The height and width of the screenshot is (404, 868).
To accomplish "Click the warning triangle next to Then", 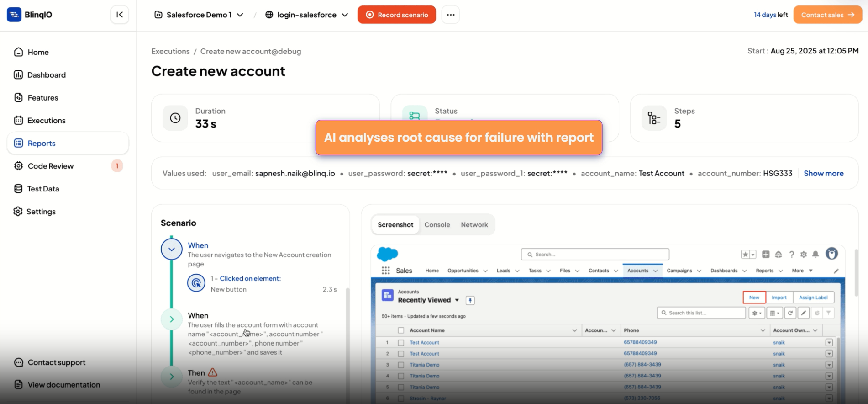I will point(213,372).
